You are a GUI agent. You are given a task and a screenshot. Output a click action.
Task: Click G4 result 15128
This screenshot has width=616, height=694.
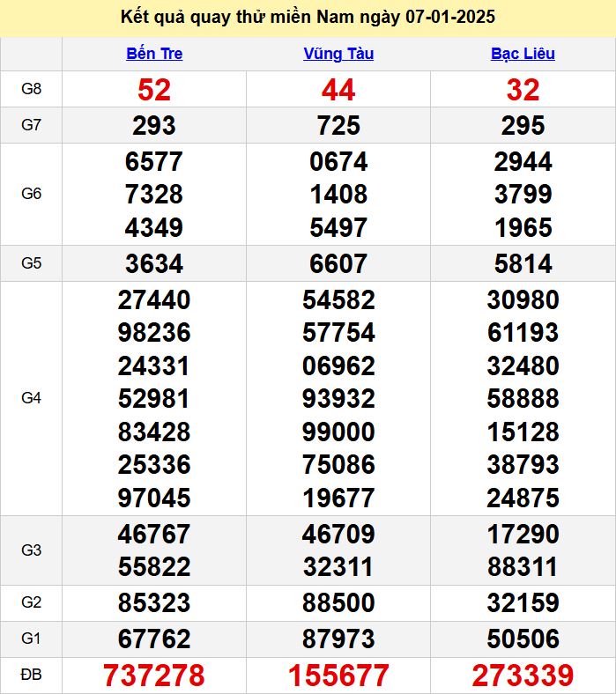coord(523,432)
